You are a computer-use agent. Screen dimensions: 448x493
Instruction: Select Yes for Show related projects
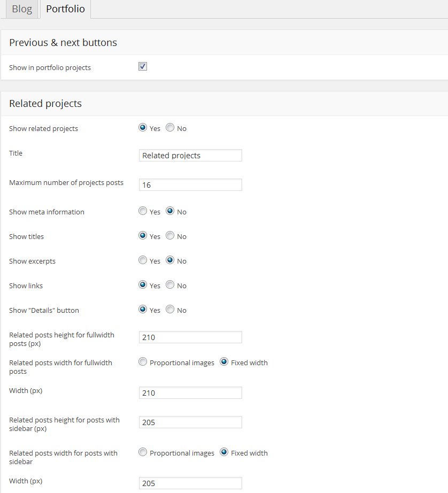pyautogui.click(x=143, y=128)
